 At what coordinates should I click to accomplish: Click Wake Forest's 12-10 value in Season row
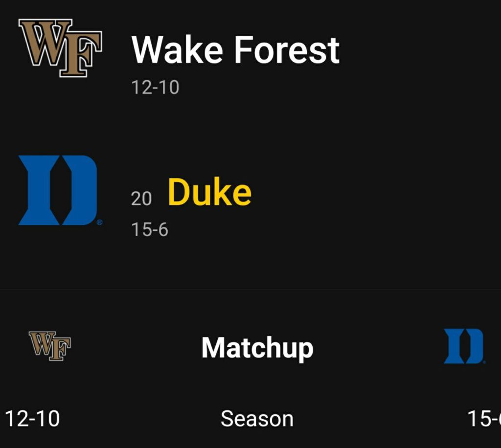click(32, 419)
